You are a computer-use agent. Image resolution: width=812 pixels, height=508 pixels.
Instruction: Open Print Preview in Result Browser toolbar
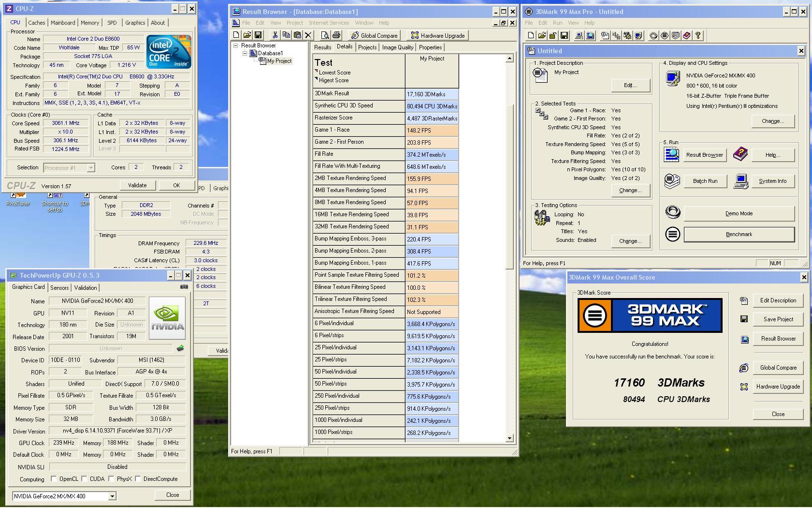(325, 35)
